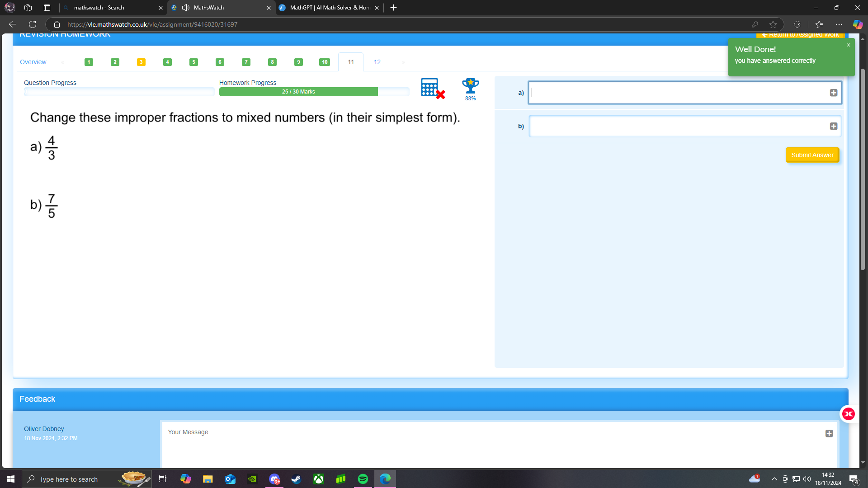Switch to the mathswatch - Search tab
Viewport: 868px width, 488px height.
coord(112,8)
